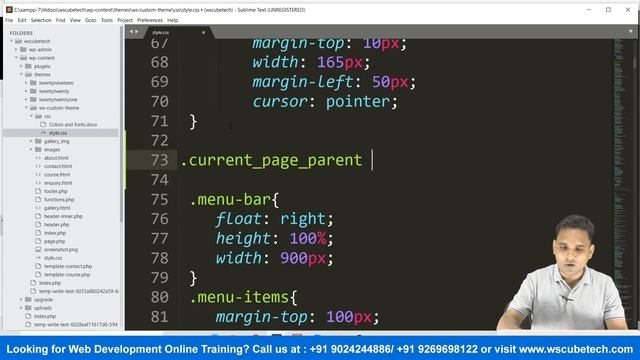Click the enquiry.html code file icon
The image size is (640, 360).
(38, 183)
